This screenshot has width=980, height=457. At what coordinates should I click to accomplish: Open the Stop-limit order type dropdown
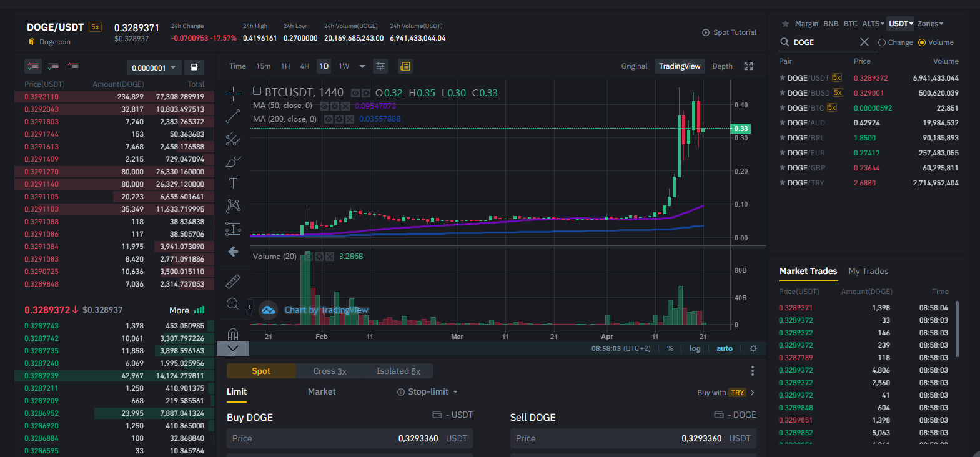coord(428,392)
